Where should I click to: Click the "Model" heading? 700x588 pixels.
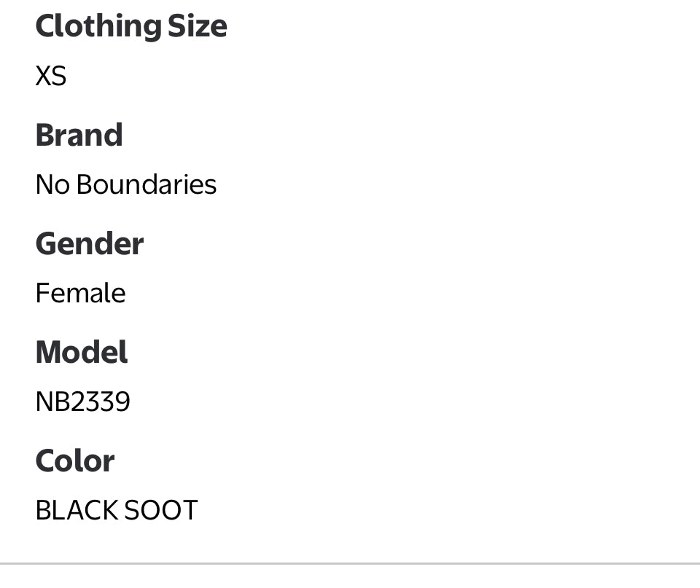tap(81, 352)
